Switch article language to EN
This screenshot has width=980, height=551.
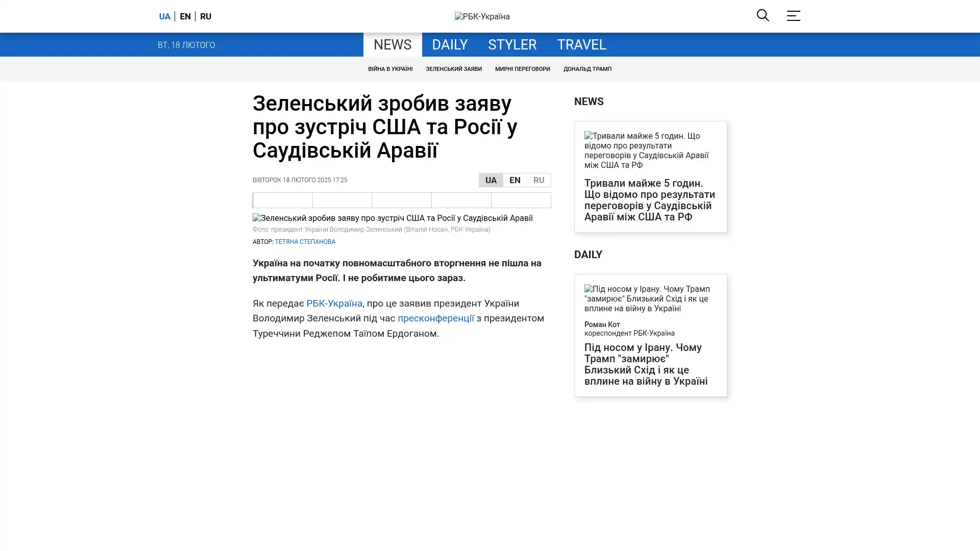(514, 180)
